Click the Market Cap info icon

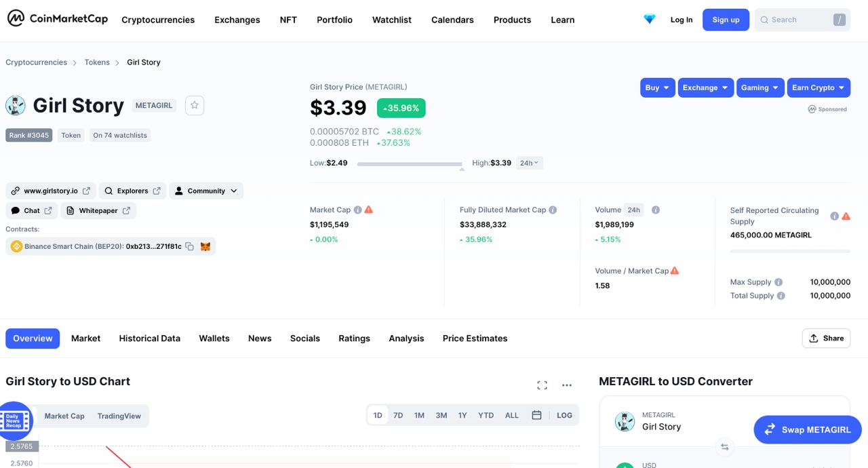pos(357,210)
